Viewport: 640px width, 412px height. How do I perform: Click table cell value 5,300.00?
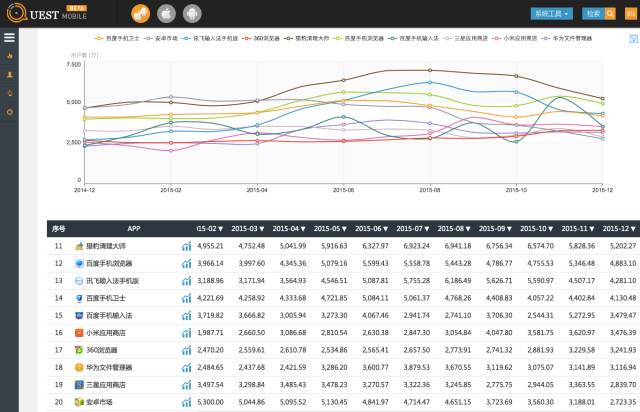210,402
